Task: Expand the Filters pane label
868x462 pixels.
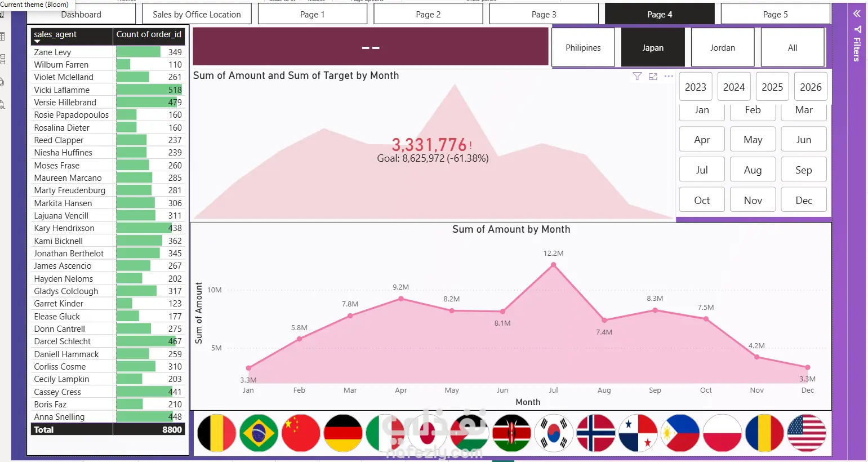Action: click(857, 48)
